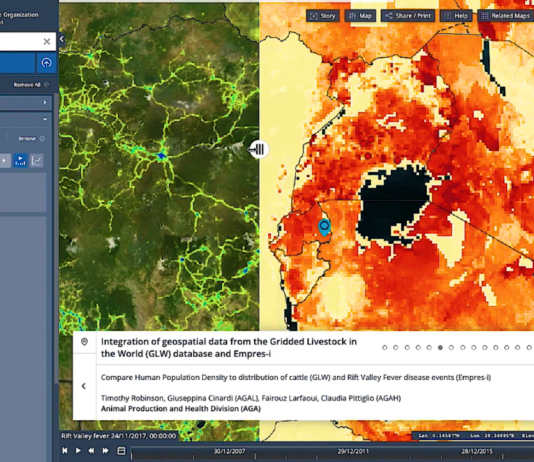This screenshot has width=534, height=462.
Task: Click Remove for the expanded layer
Action: [31, 139]
